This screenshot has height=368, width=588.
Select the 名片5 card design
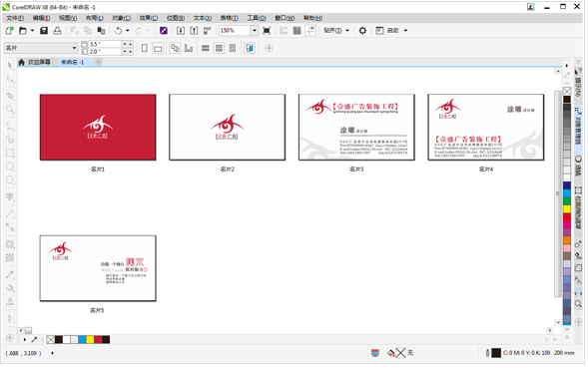(x=98, y=268)
